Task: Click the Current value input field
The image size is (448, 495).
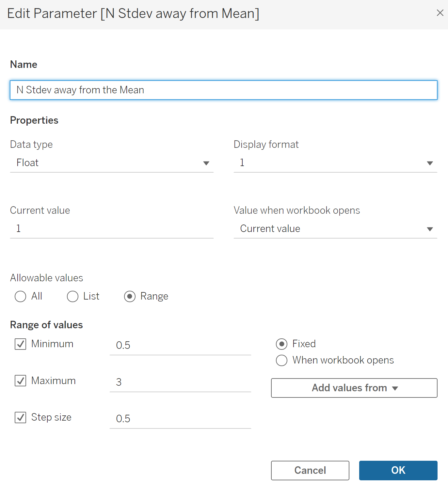Action: pos(112,229)
